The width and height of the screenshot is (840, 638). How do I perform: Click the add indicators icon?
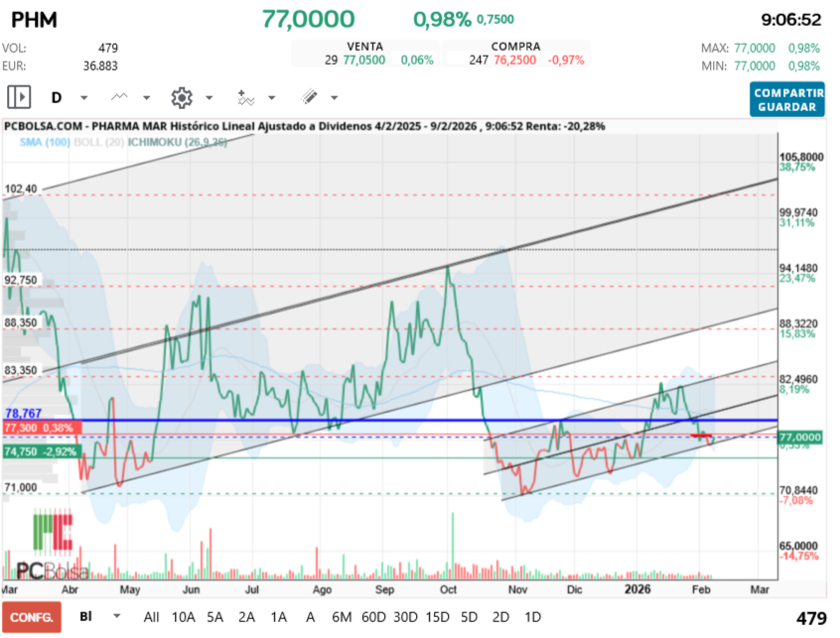[x=245, y=97]
